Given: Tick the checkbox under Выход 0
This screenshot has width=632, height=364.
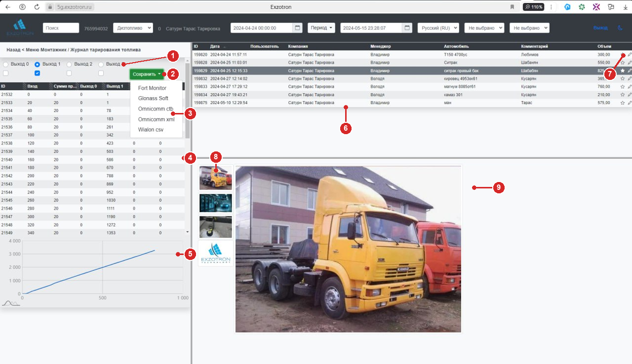Looking at the screenshot, I should tap(5, 73).
